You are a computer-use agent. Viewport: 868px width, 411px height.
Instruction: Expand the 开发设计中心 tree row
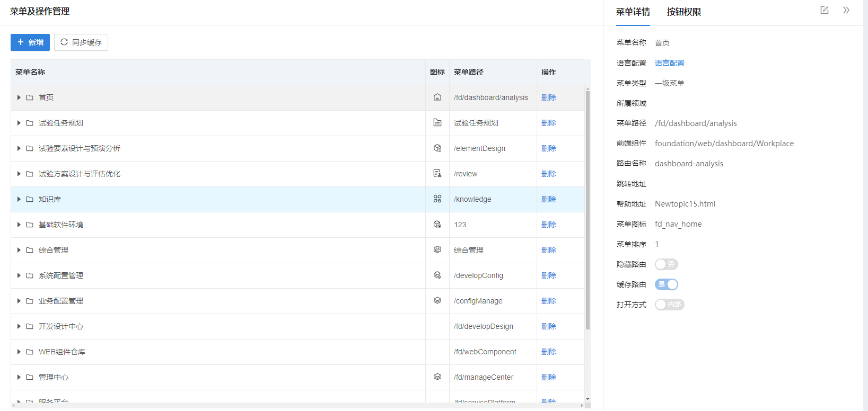(19, 326)
